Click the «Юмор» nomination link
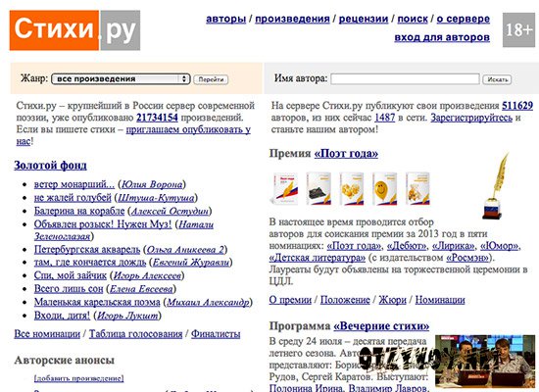 [x=500, y=246]
